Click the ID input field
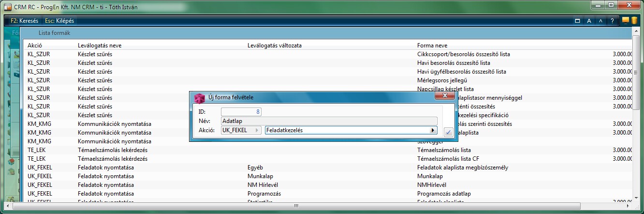Viewport: 644px width, 214px height. coord(241,112)
